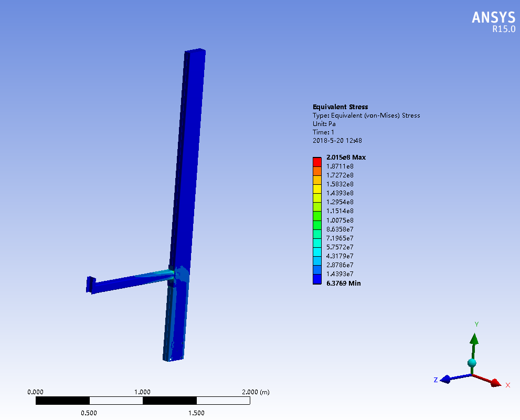
Task: Click the '7.1965e7' legend value
Action: click(x=340, y=238)
